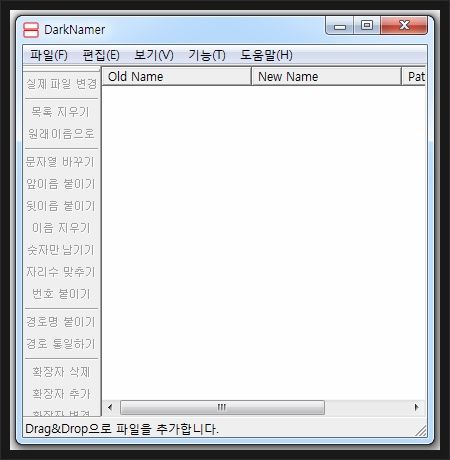Click the DarkNamer app icon in title bar
450x460 pixels.
pyautogui.click(x=31, y=30)
